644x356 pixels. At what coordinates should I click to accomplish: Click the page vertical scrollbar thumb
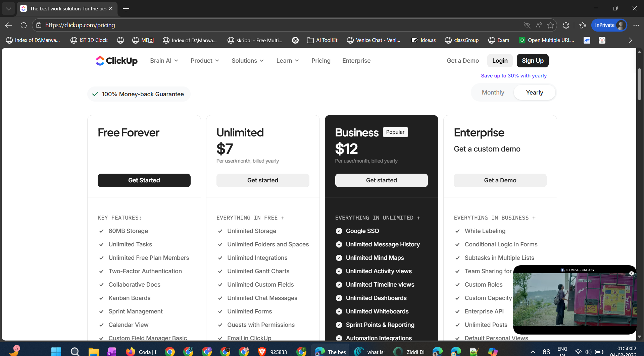point(639,84)
